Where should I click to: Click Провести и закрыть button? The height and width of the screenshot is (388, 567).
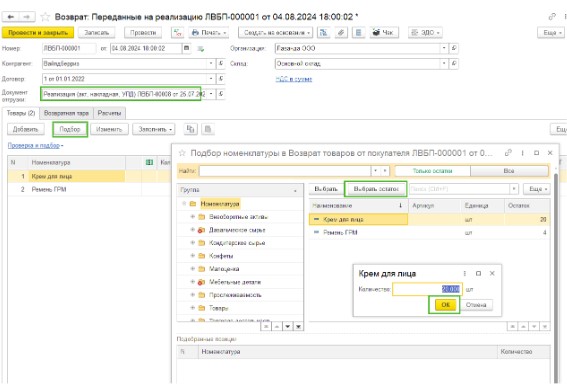pos(38,33)
